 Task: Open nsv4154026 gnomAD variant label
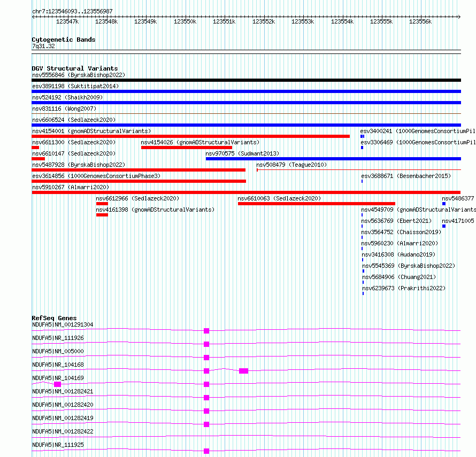tap(200, 142)
